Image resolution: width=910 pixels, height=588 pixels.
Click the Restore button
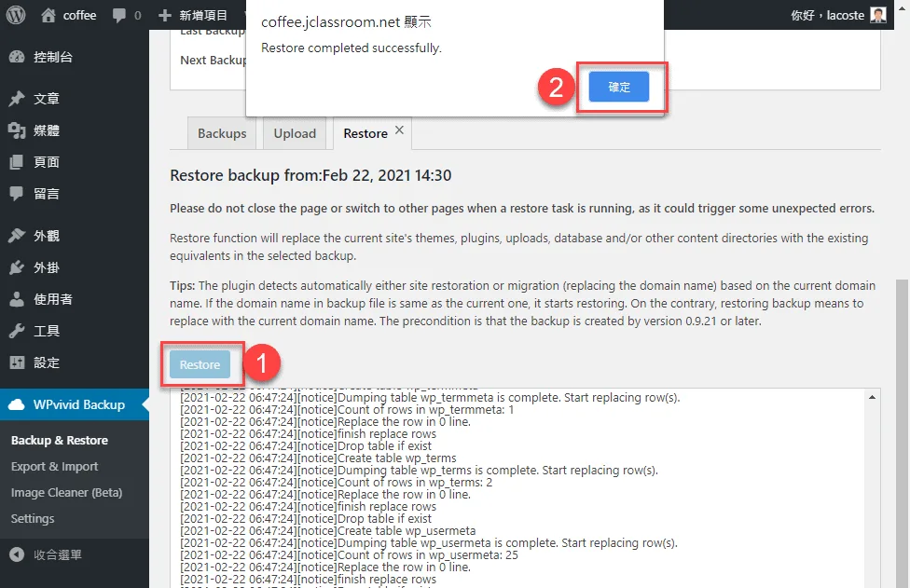click(x=200, y=364)
